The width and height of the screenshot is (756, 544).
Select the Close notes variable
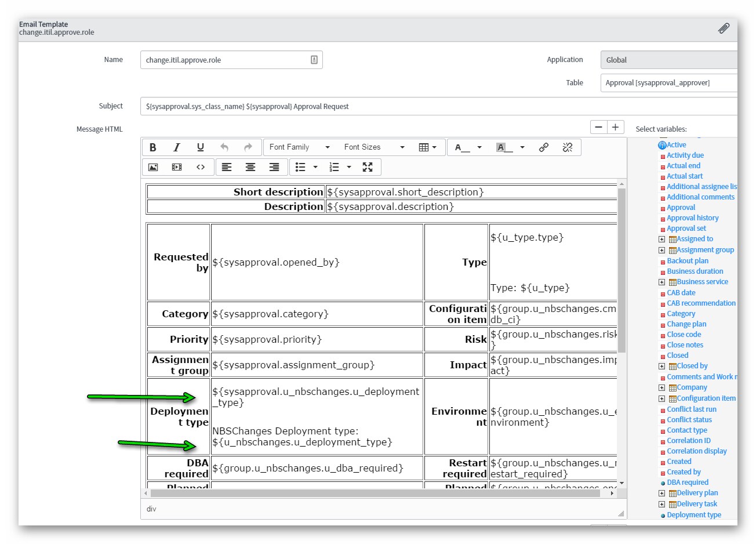[685, 345]
